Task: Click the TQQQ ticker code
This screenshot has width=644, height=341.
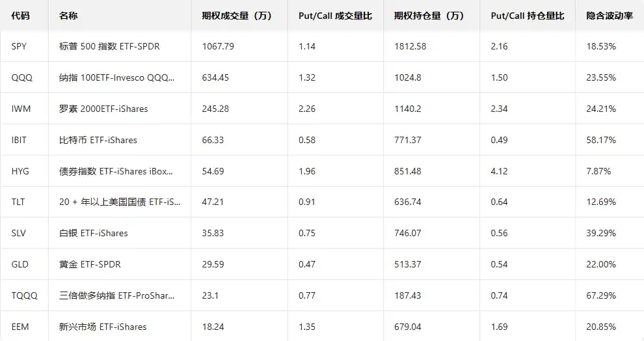Action: 25,295
